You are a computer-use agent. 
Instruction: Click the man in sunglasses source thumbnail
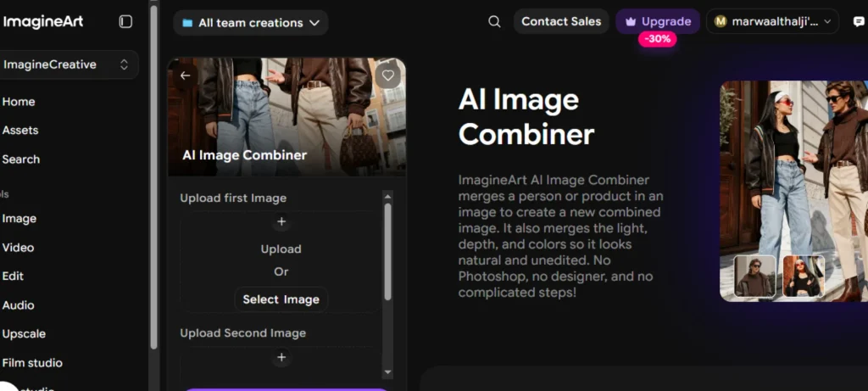[754, 276]
